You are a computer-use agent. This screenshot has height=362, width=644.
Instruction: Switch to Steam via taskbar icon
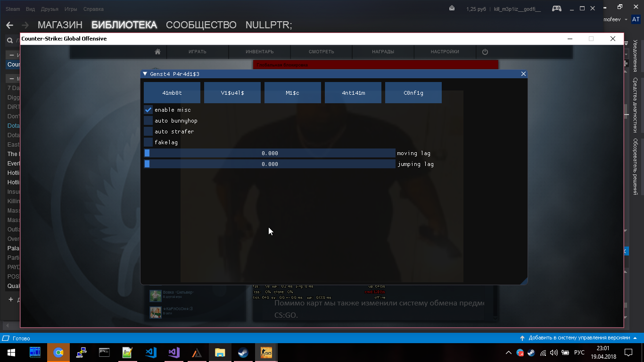(243, 353)
